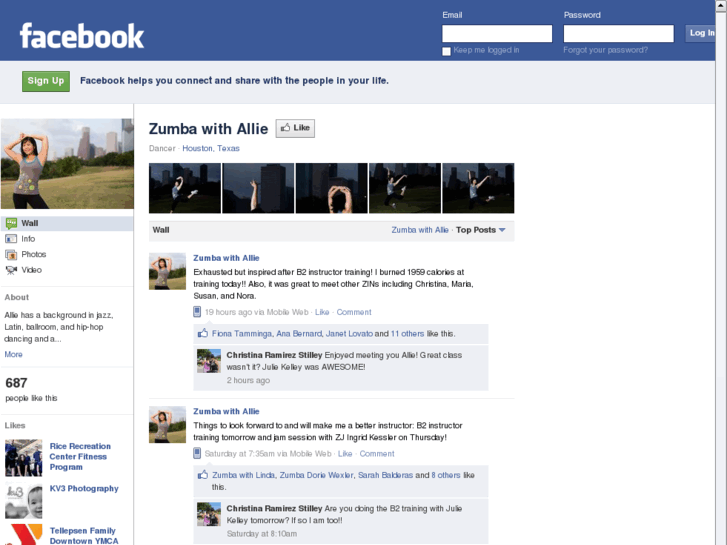Click the Zumba with Allie wall filter link

(x=420, y=230)
